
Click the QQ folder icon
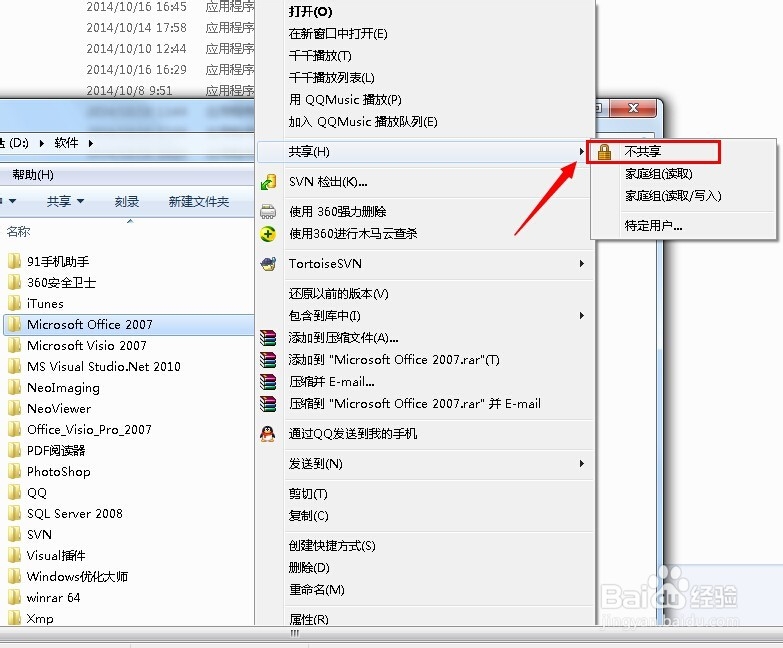[14, 492]
